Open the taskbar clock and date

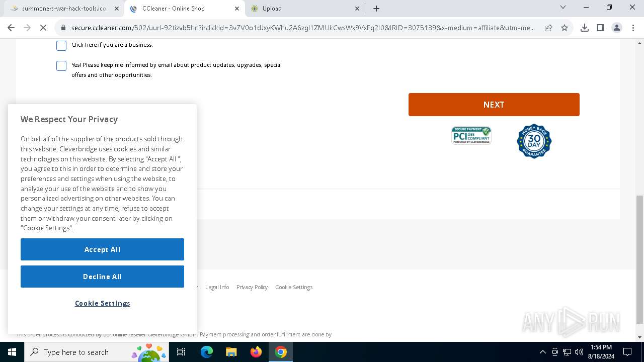click(601, 352)
